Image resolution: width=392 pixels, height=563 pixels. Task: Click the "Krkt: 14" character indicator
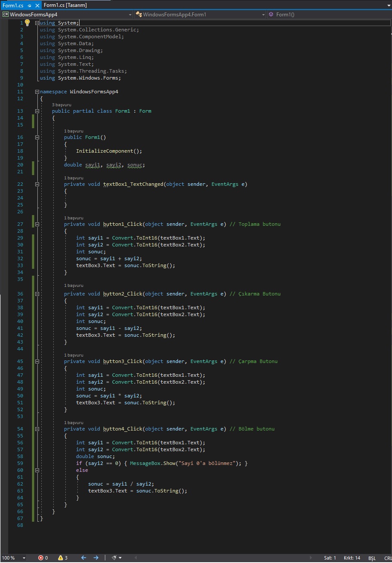[352, 558]
